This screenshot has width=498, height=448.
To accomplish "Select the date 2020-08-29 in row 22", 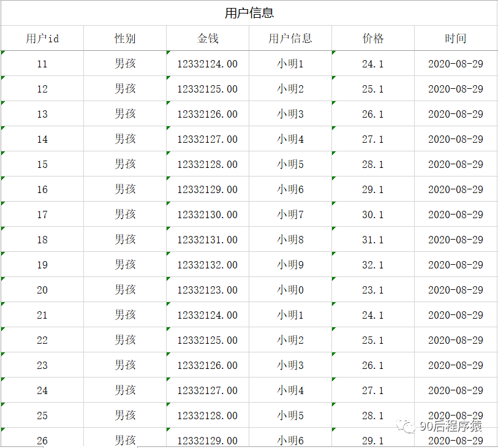I will point(456,340).
